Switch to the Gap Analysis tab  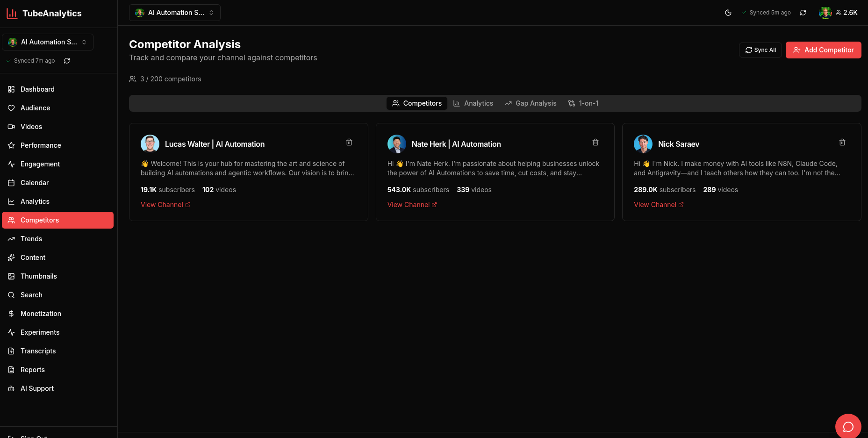(530, 103)
